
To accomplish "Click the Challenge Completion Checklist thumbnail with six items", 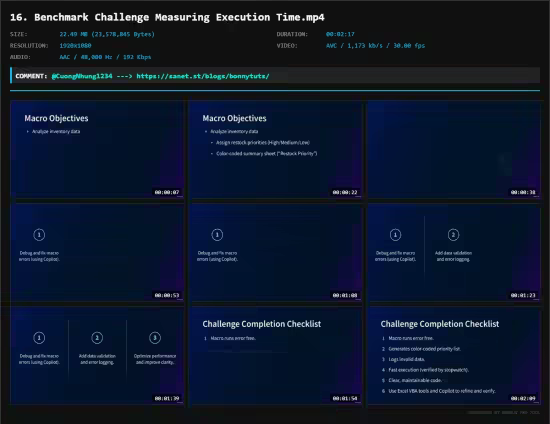I will click(454, 356).
